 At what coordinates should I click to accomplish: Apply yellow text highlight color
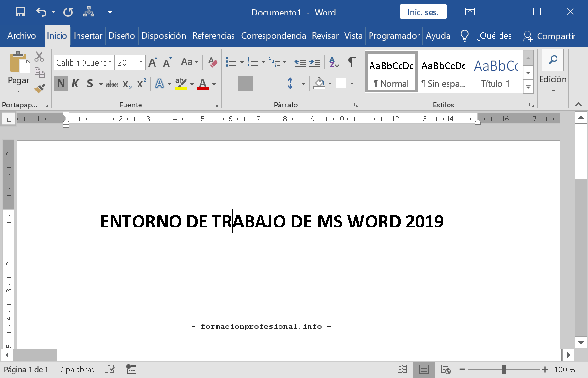tap(181, 83)
